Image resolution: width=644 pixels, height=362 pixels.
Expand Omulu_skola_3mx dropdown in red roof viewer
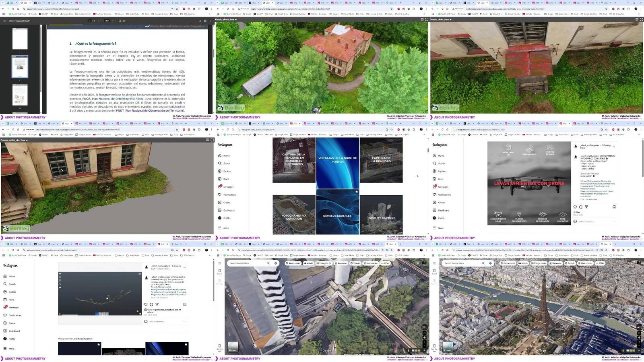441,19
